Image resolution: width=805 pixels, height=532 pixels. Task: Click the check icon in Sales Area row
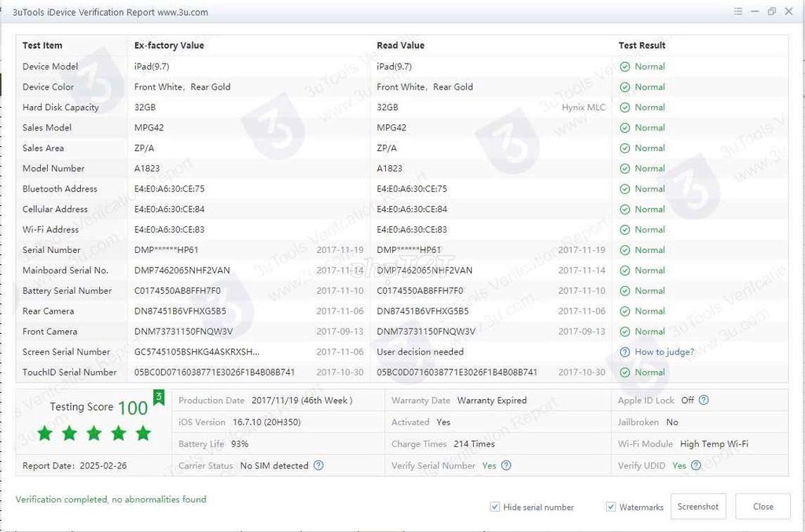(x=625, y=149)
